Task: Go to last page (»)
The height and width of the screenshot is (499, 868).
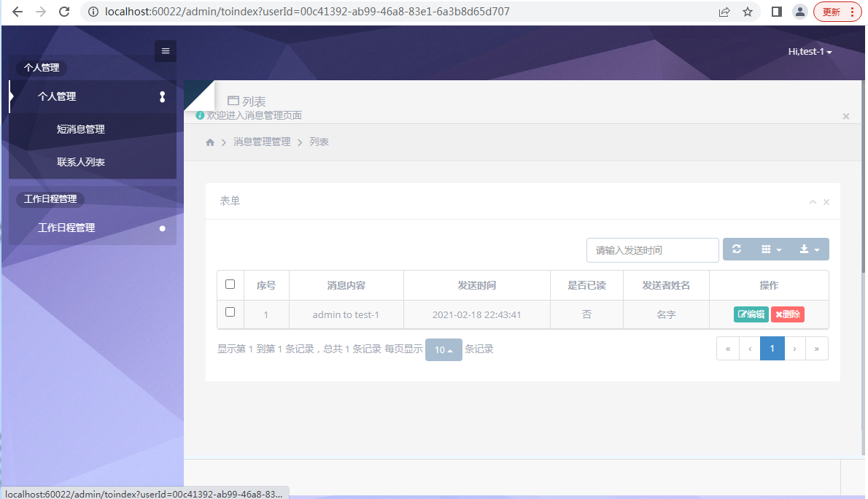Action: click(816, 349)
